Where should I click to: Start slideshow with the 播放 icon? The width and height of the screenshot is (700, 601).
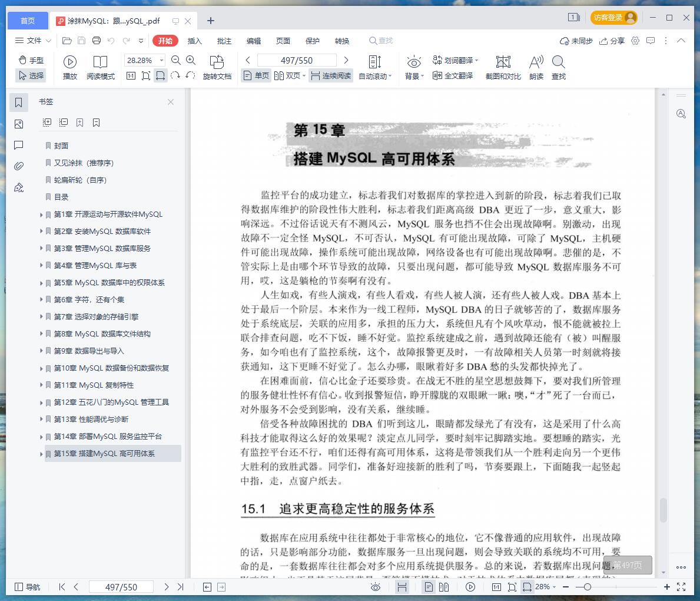pyautogui.click(x=70, y=68)
